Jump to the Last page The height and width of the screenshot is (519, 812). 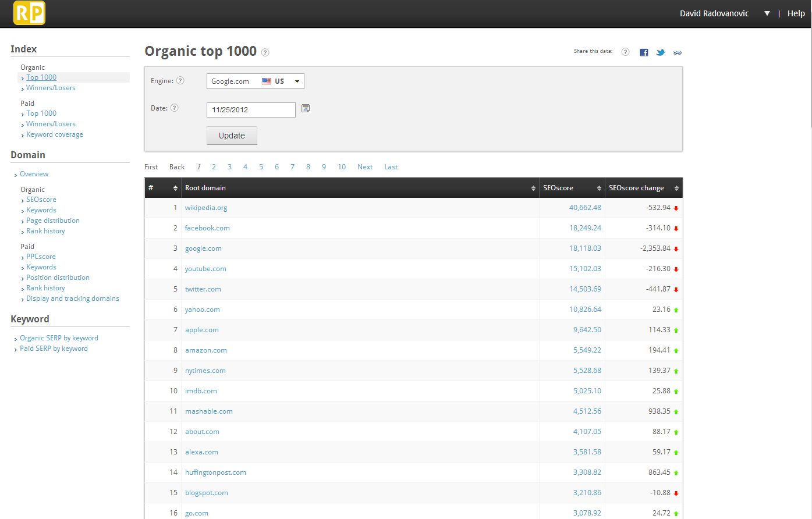(391, 167)
